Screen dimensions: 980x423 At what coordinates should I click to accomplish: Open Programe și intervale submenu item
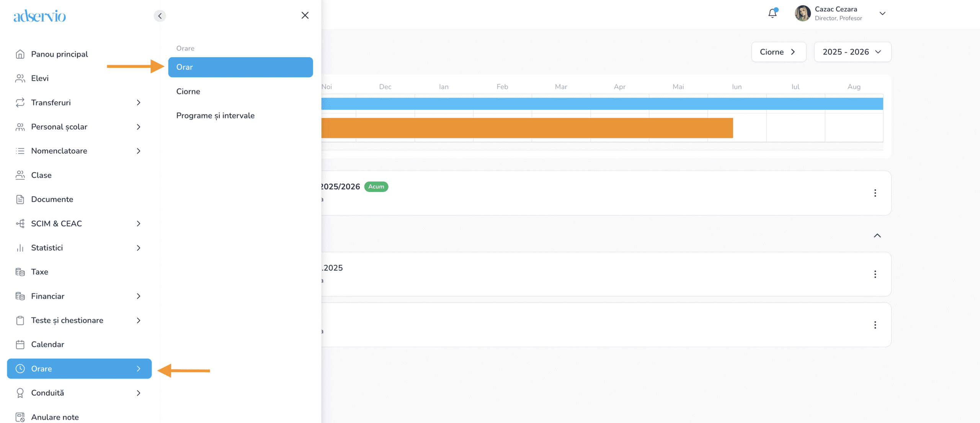coord(215,115)
